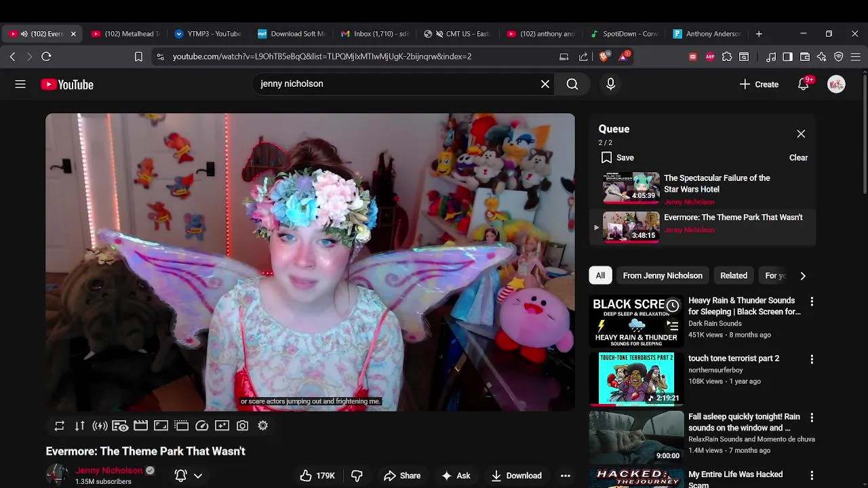Mute the tab using its speaker icon
Viewport: 868px width, 488px height.
24,34
